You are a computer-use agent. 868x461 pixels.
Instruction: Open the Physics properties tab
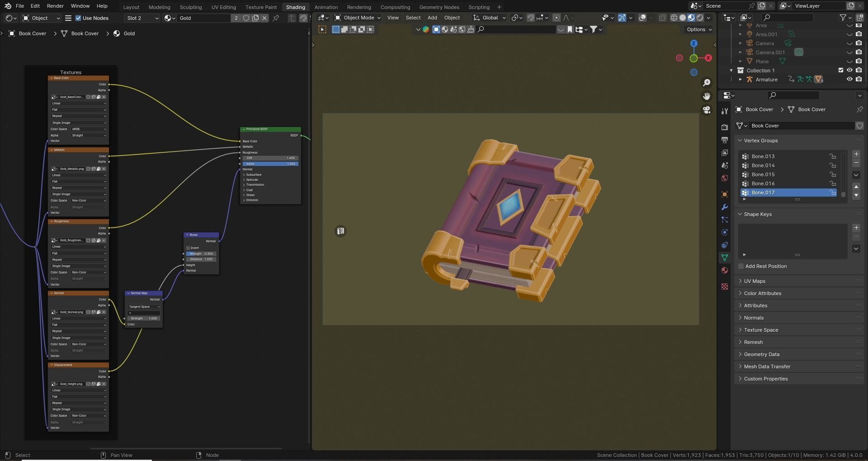coord(725,232)
